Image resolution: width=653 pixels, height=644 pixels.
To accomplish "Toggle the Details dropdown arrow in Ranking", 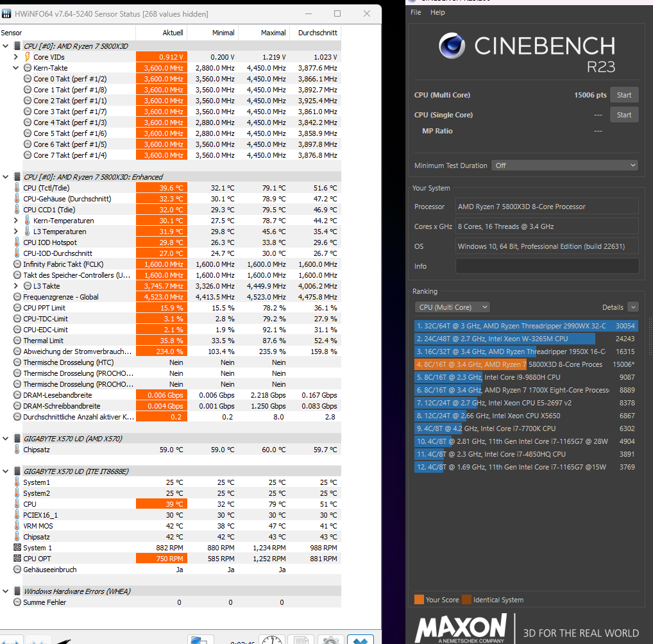I will [633, 307].
